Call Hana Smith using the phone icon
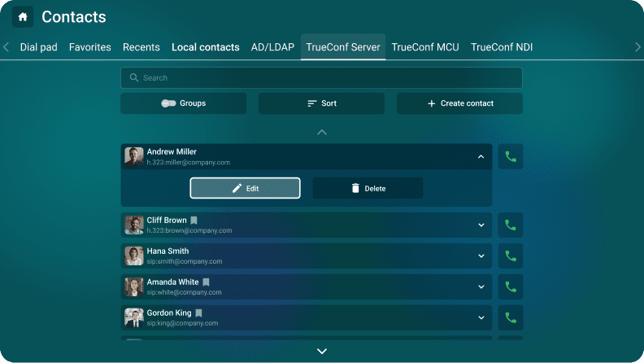 511,256
